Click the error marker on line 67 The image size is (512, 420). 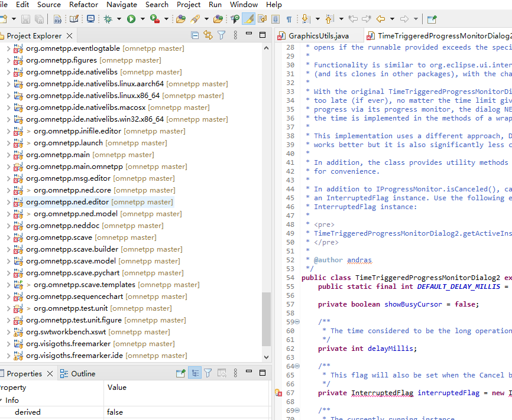(x=278, y=393)
